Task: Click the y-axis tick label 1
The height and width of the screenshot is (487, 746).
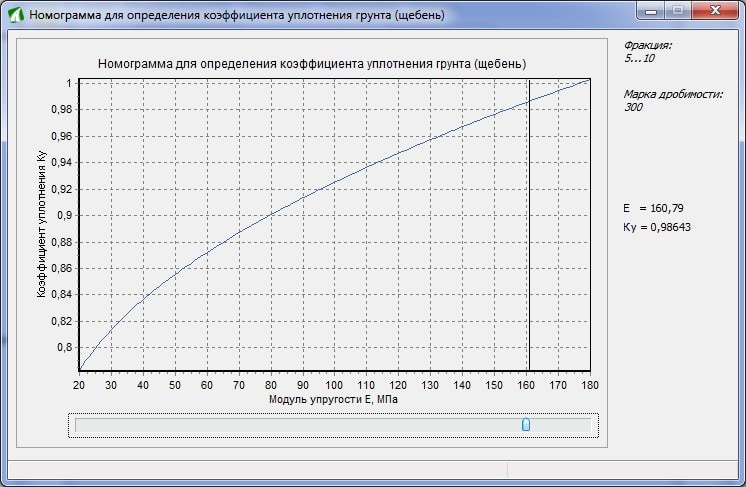Action: point(69,83)
